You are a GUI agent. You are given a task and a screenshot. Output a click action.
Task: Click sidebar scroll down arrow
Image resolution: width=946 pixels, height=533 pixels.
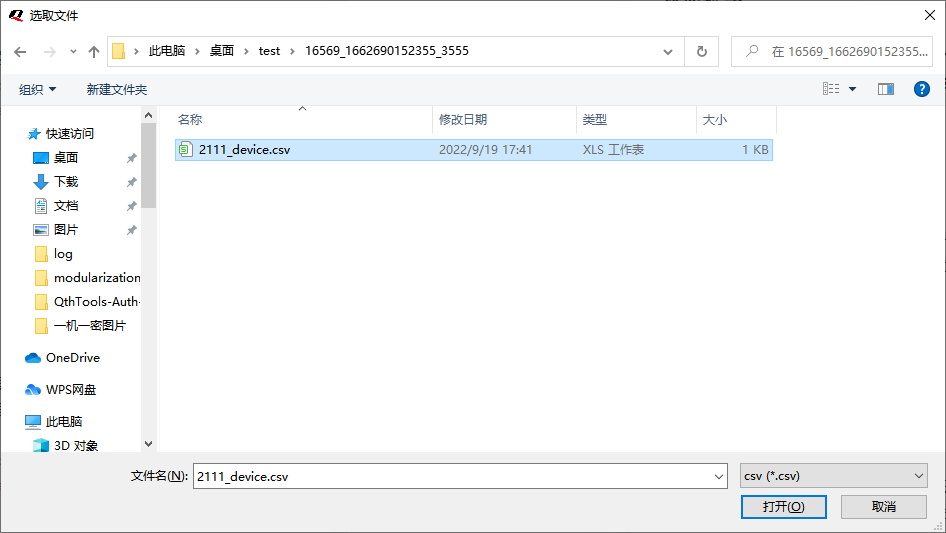pyautogui.click(x=148, y=444)
